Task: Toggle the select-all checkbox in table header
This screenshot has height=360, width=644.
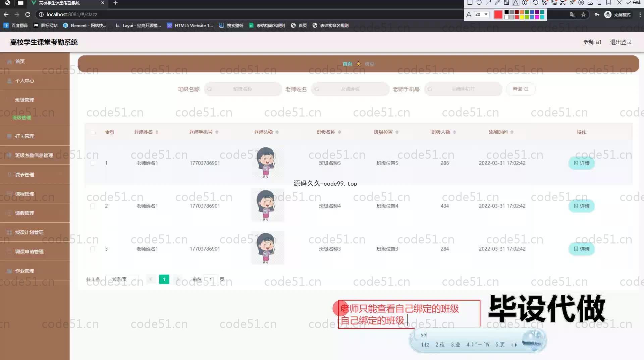Action: click(x=93, y=132)
